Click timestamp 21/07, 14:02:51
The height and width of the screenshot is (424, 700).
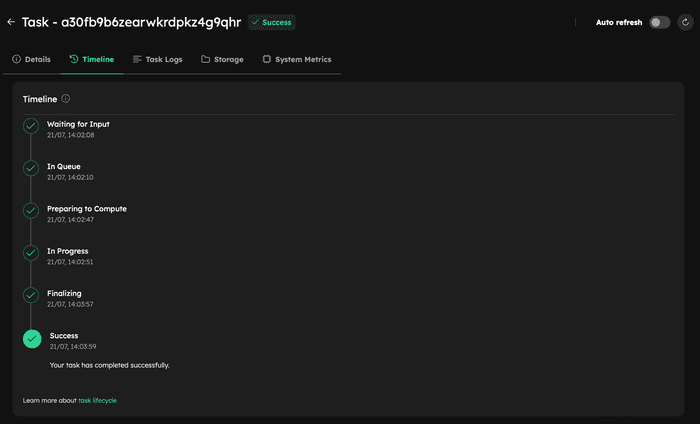70,262
